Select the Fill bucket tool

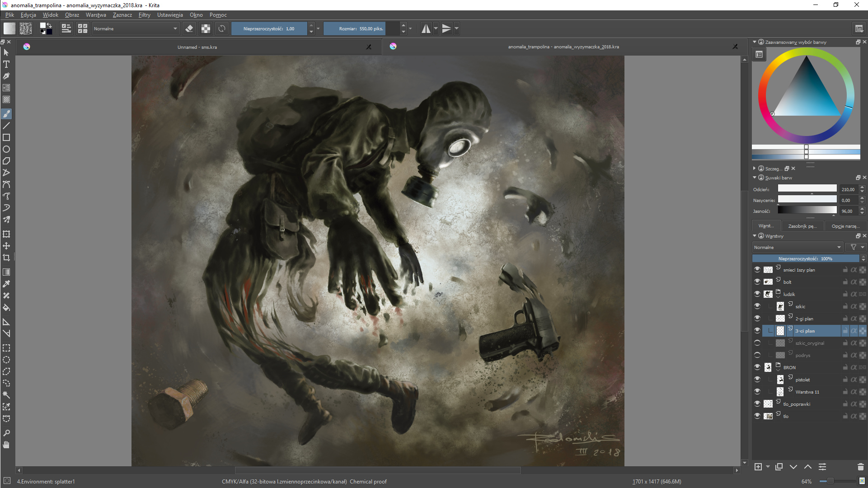click(6, 307)
